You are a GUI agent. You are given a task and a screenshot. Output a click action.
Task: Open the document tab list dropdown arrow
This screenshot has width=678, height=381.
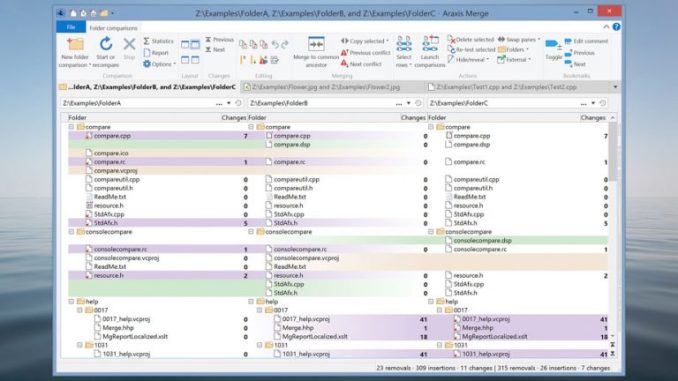pos(615,87)
